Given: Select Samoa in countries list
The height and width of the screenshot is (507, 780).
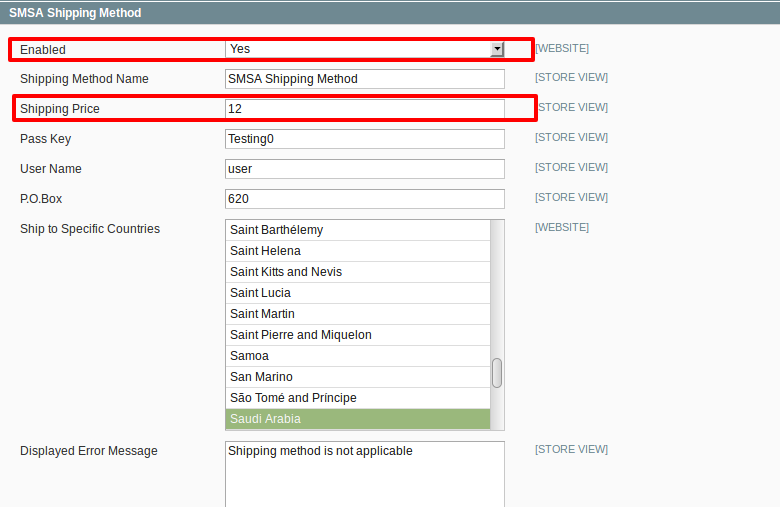Looking at the screenshot, I should 358,356.
